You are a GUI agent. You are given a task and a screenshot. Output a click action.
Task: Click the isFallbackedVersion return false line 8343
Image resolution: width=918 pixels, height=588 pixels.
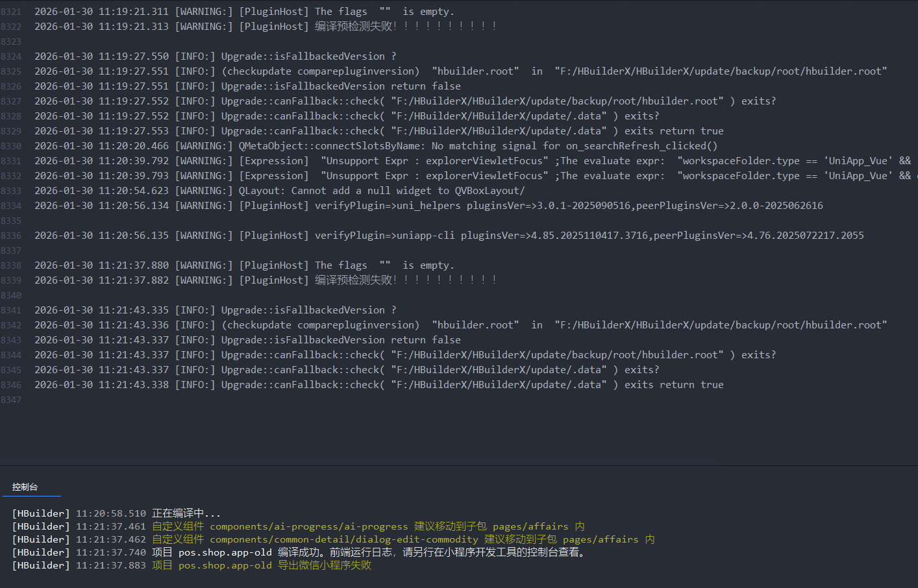tap(341, 340)
